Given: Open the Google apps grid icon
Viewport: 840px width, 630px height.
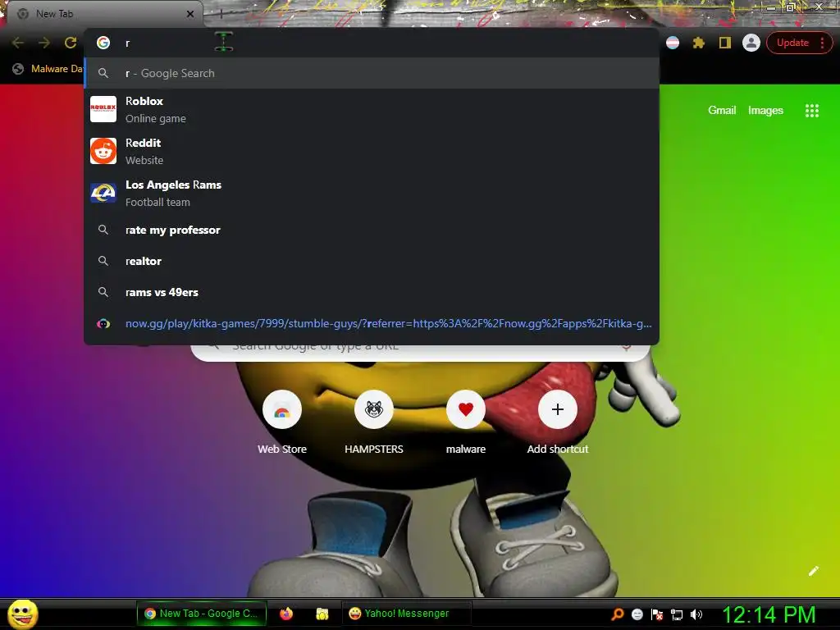Looking at the screenshot, I should (x=811, y=111).
